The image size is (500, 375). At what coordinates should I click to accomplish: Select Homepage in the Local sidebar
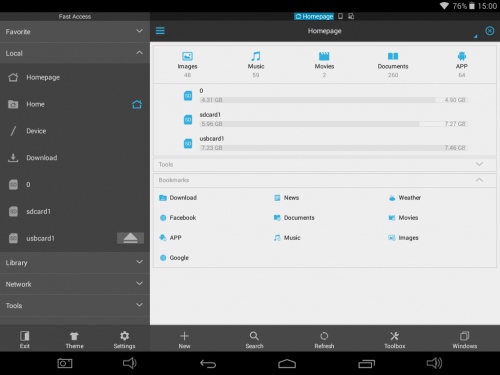click(x=75, y=77)
